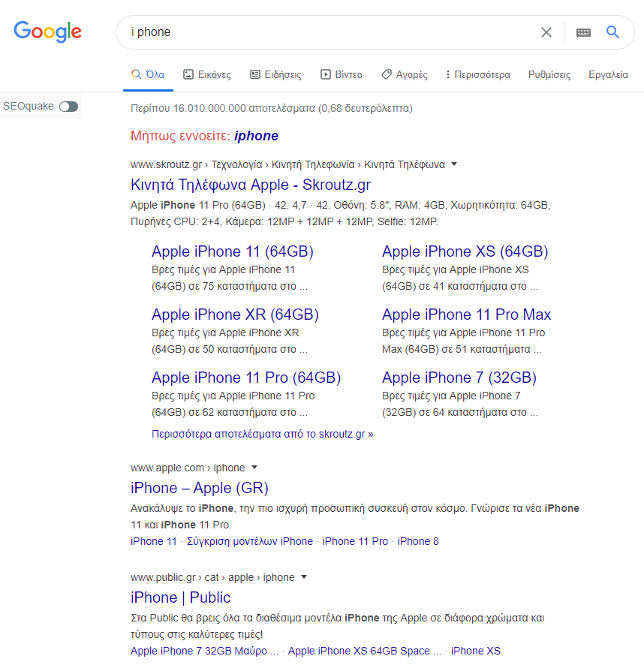Viewport: 644px width, 668px height.
Task: Expand the Περισσότερα menu
Action: coord(477,74)
